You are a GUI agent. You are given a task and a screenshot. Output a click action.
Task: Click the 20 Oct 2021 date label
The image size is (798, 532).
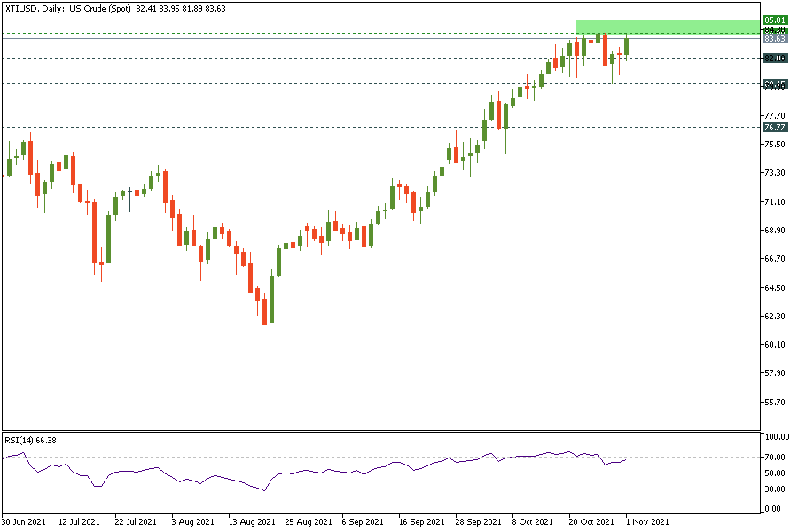pyautogui.click(x=590, y=522)
